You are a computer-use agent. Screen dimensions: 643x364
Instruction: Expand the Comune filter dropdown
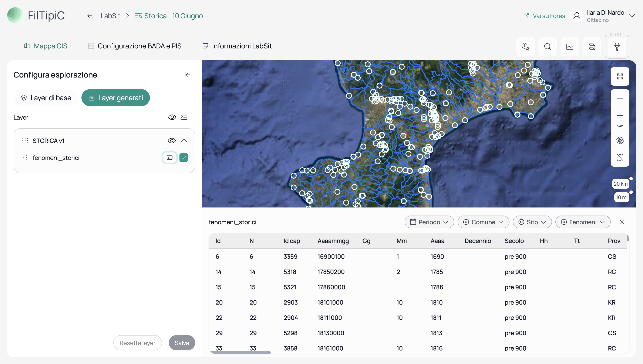483,222
